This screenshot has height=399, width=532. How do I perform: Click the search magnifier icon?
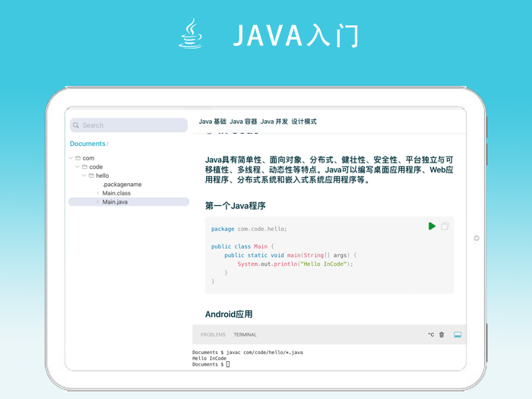[76, 125]
